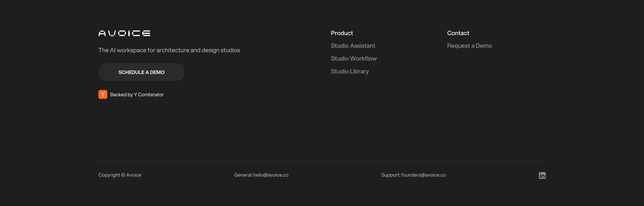Viewport: 644px width, 206px height.
Task: Open the Studio Library link
Action: coord(350,71)
